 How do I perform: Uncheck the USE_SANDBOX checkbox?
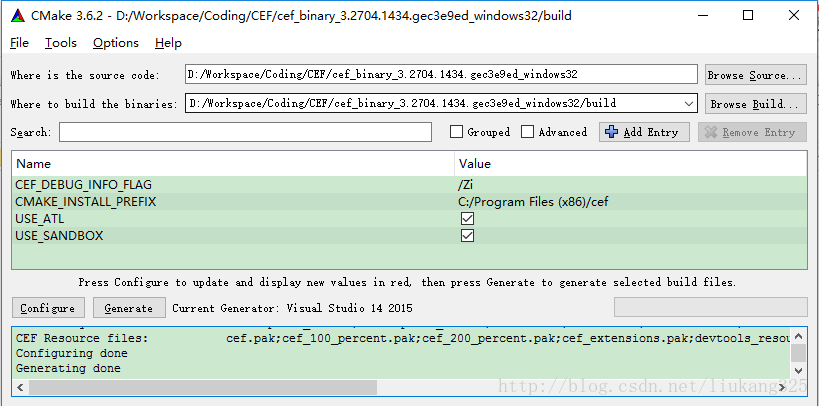467,236
